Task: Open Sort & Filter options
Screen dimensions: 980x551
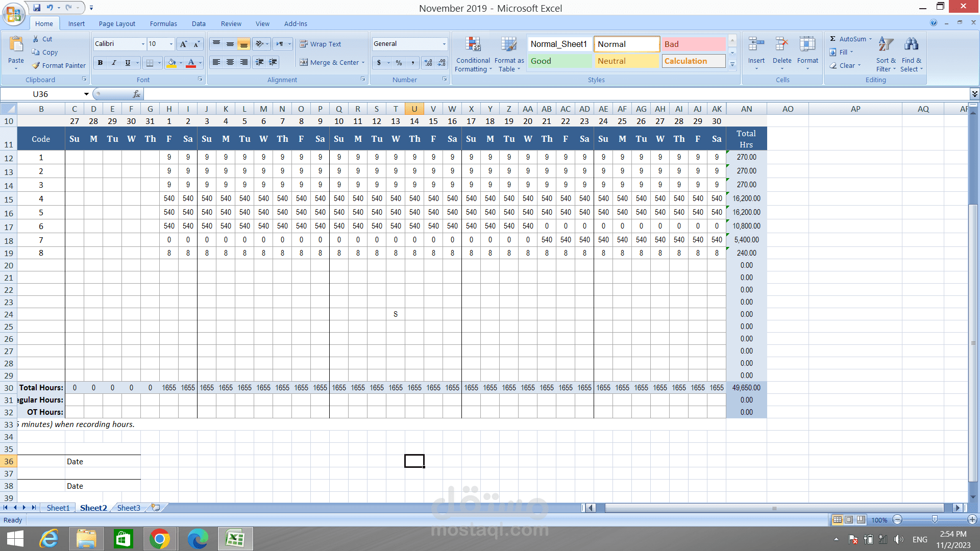Action: pos(886,55)
